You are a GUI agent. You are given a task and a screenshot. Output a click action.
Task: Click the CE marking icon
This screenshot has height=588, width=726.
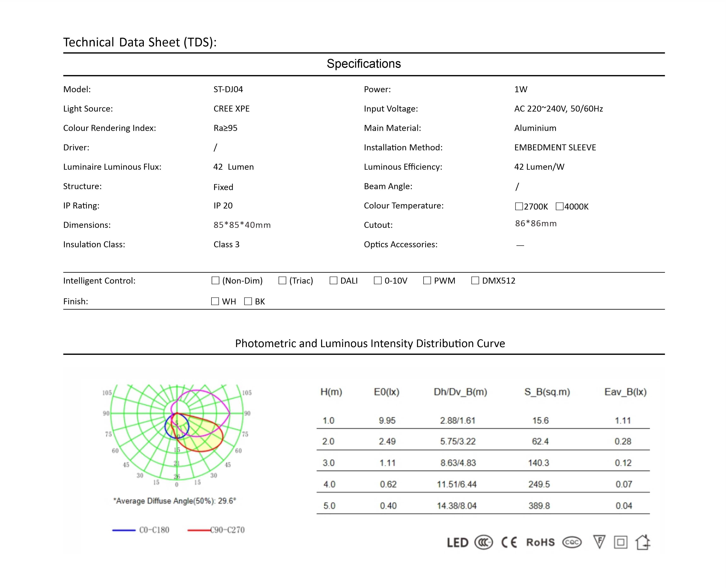click(509, 543)
